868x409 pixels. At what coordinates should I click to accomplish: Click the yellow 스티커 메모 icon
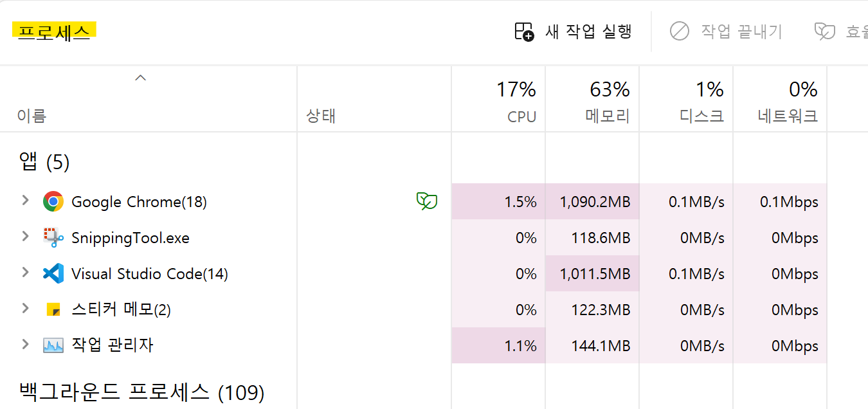(x=53, y=310)
